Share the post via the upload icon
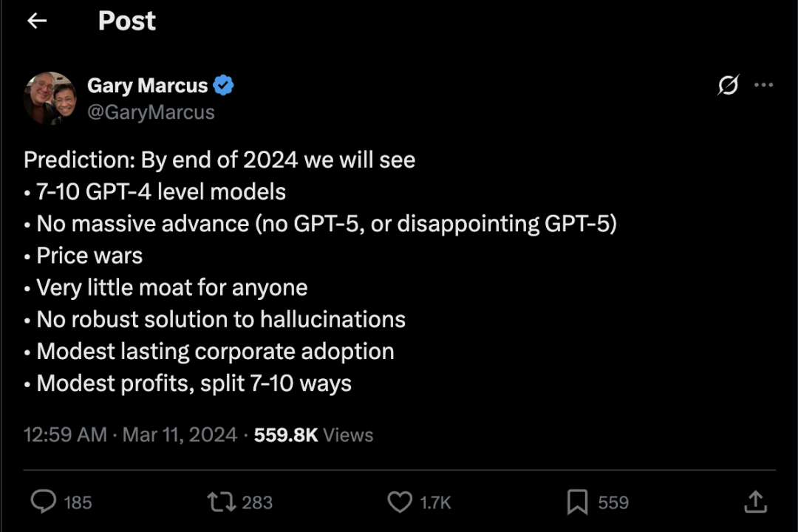The image size is (798, 532). (x=754, y=502)
